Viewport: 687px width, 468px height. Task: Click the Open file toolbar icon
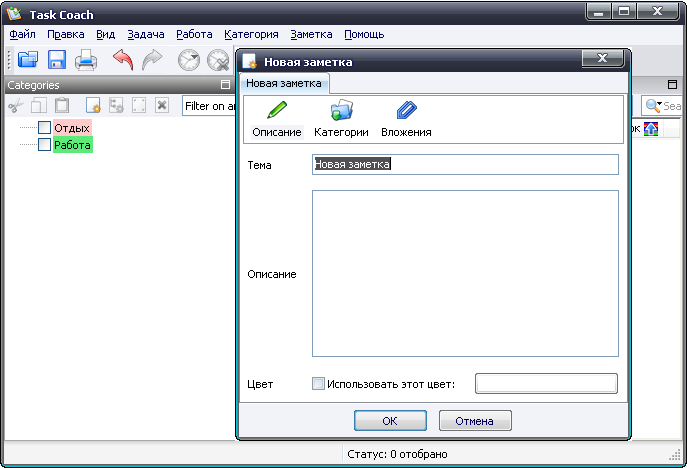coord(27,60)
